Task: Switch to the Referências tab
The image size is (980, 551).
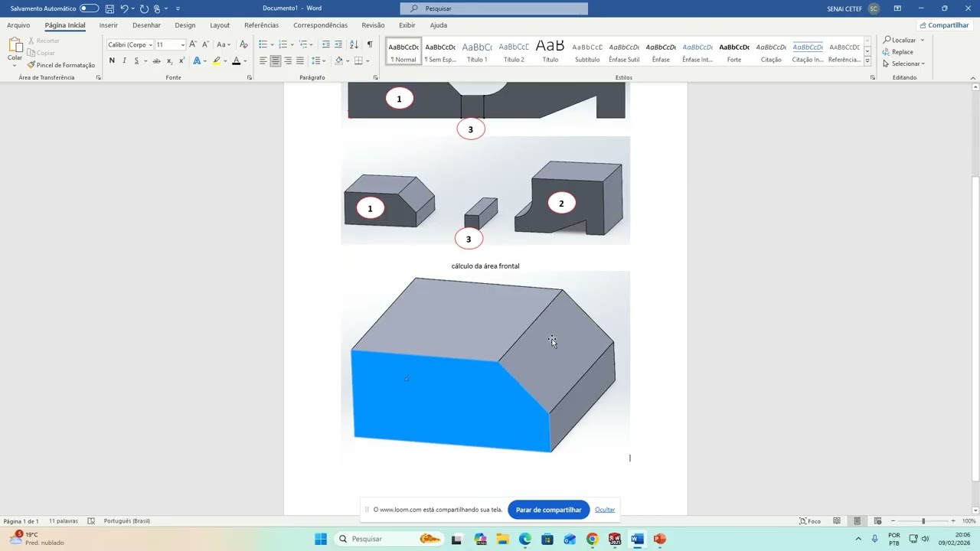Action: tap(261, 25)
